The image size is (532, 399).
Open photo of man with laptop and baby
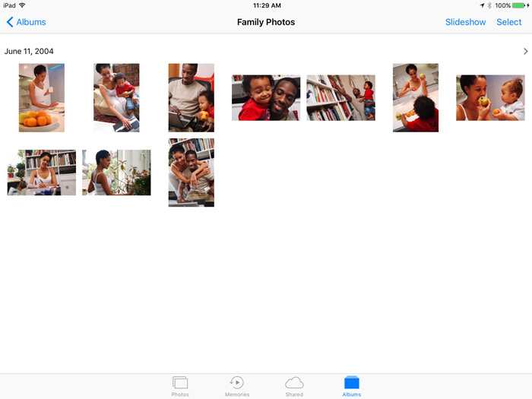click(x=191, y=98)
